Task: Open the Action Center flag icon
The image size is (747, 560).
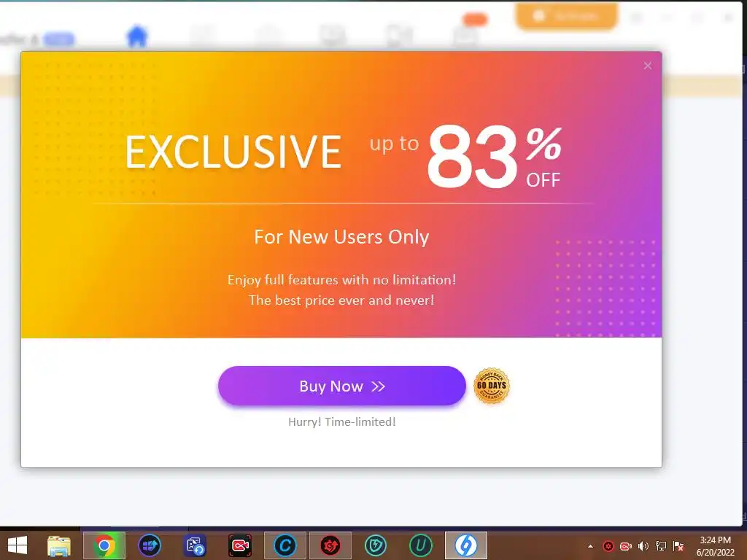Action: [678, 546]
